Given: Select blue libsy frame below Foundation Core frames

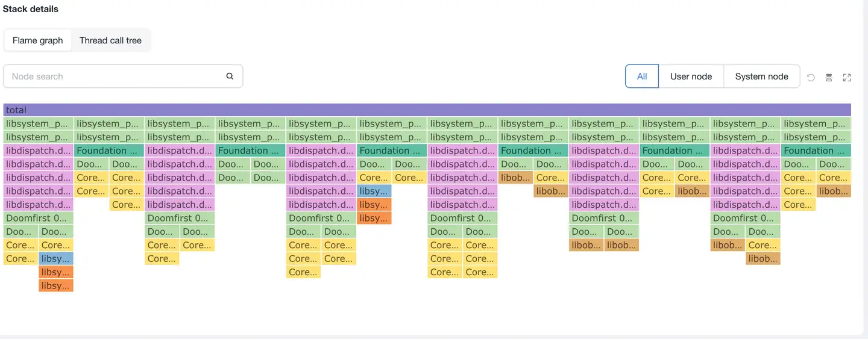Looking at the screenshot, I should click(x=374, y=191).
